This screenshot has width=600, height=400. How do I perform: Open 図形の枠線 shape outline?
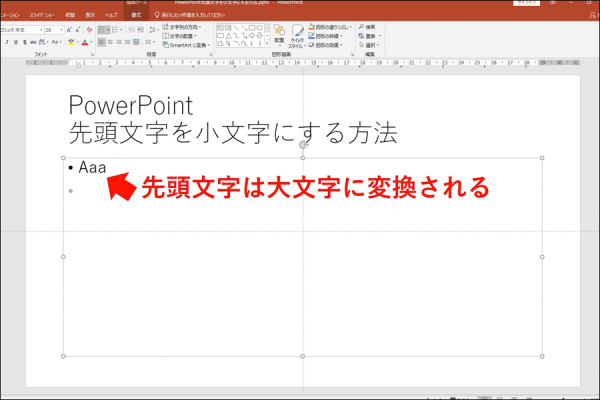point(326,36)
